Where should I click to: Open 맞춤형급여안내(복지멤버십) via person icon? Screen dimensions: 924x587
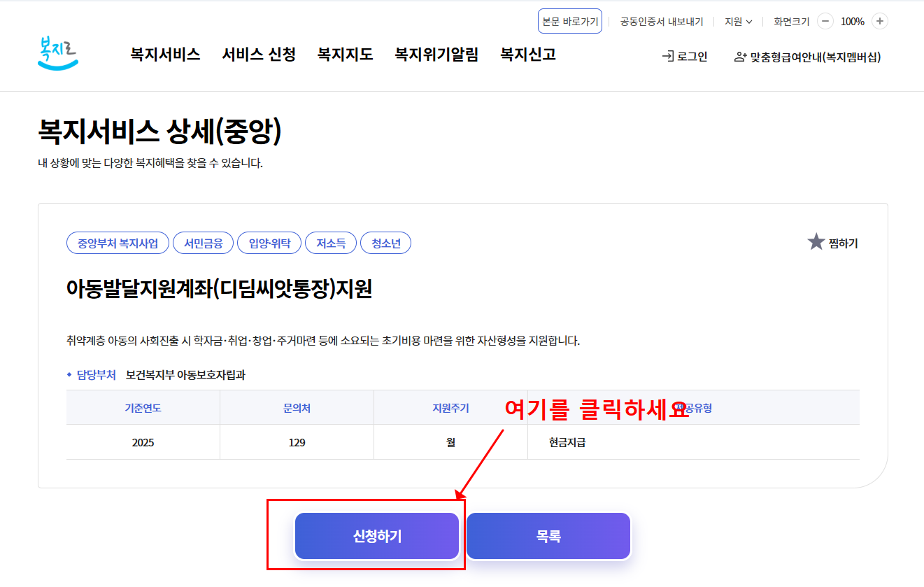(x=806, y=57)
